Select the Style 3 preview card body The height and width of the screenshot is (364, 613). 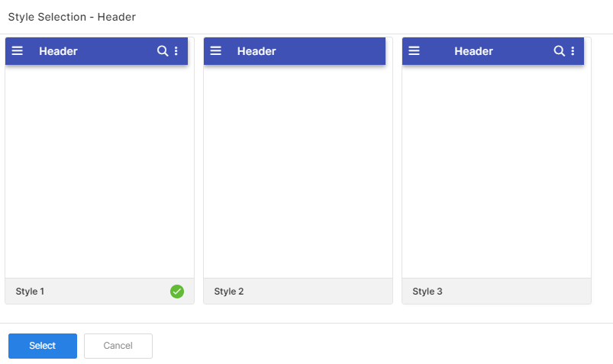(496, 171)
